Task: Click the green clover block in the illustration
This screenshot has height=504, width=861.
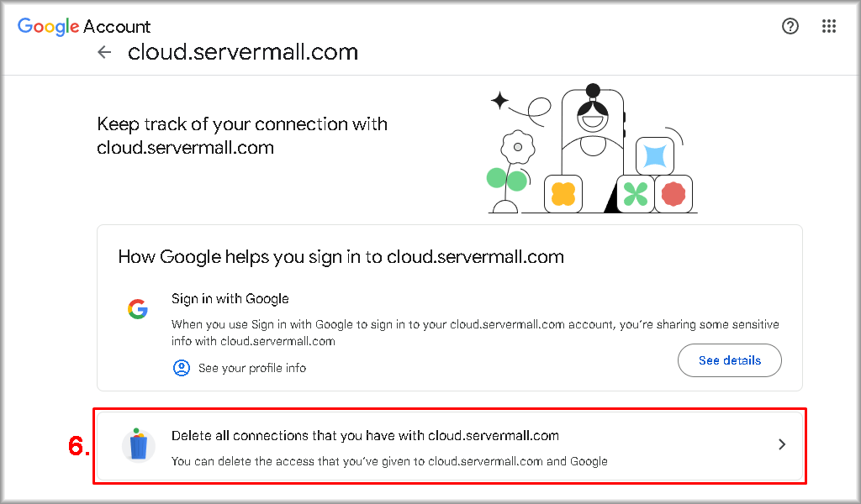Action: click(x=636, y=194)
